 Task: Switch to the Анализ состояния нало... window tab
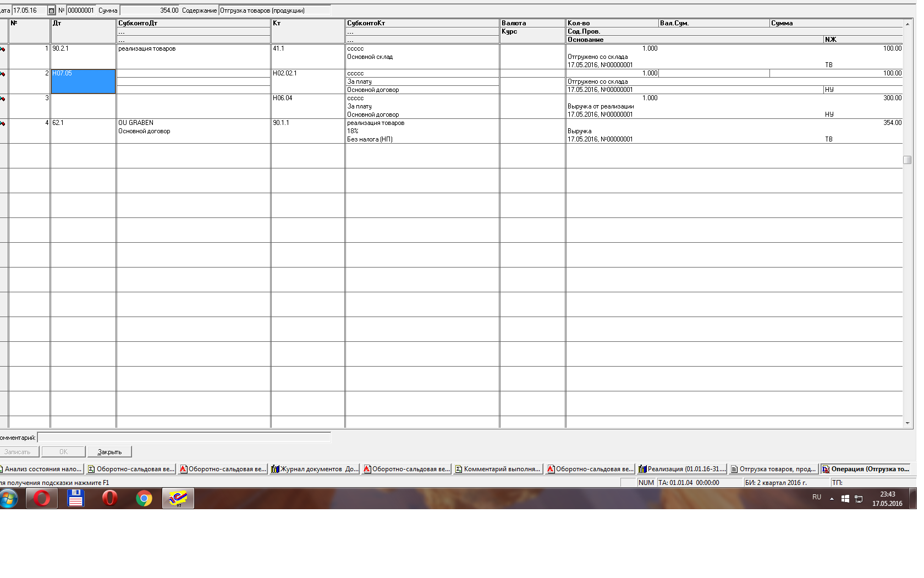[42, 469]
